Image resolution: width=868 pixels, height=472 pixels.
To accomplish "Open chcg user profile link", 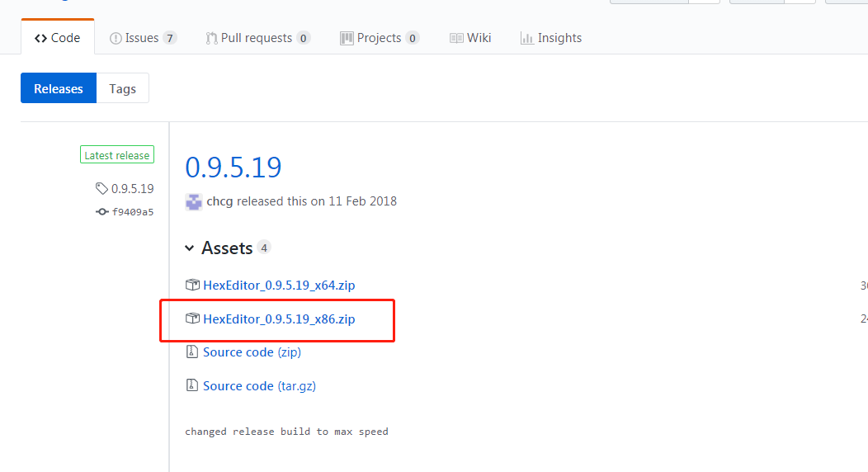I will [x=219, y=201].
